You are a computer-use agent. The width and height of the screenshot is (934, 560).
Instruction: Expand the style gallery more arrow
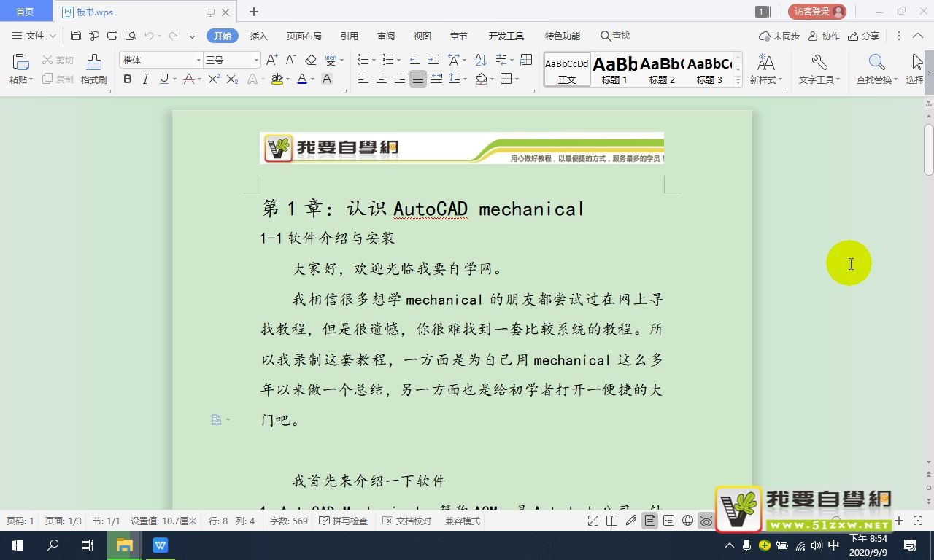click(738, 82)
